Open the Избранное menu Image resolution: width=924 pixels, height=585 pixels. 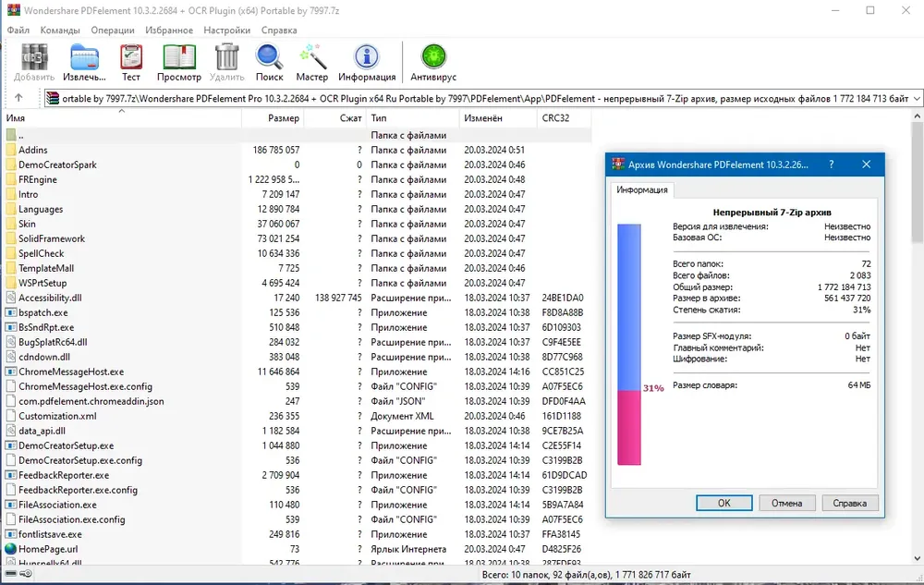[169, 30]
